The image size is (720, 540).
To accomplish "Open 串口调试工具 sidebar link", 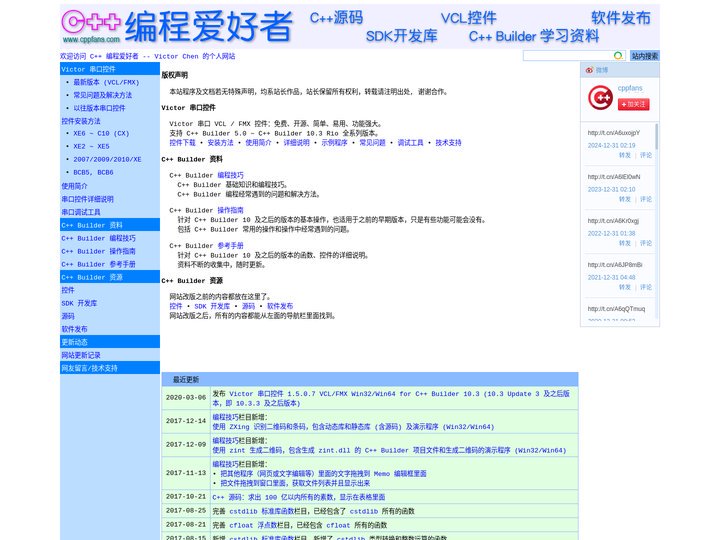I will 81,212.
